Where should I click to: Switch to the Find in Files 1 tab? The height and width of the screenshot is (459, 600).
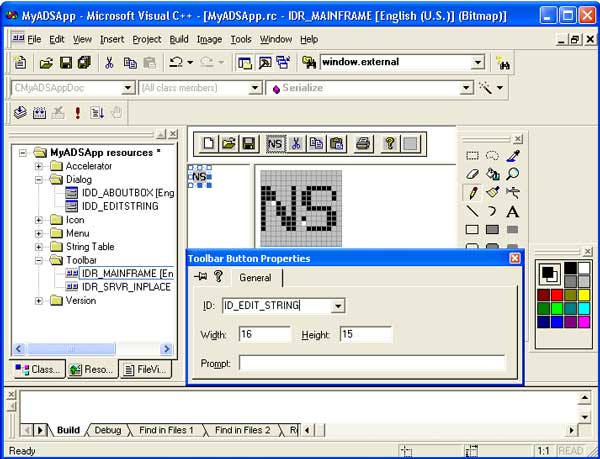tap(166, 430)
